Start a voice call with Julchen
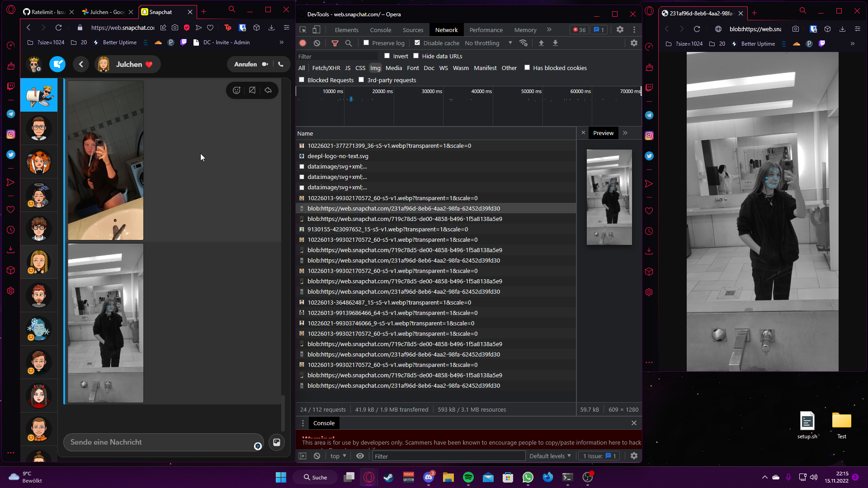Viewport: 868px width, 488px height. (x=281, y=64)
